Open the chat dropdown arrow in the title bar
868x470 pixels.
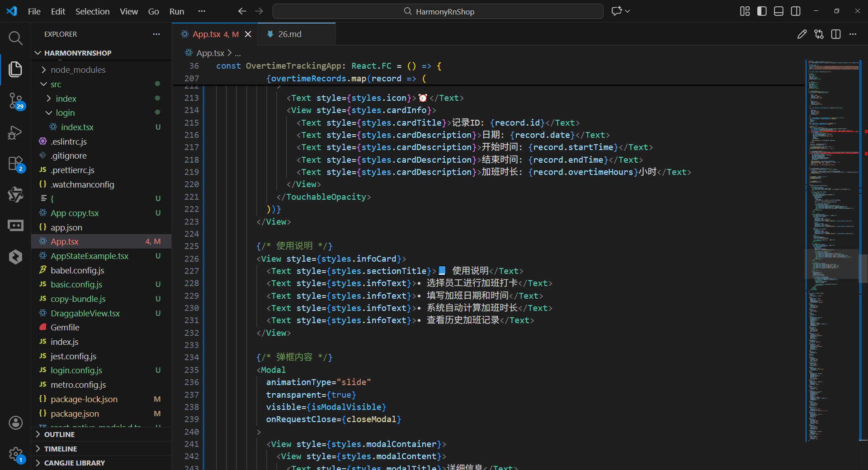point(627,11)
